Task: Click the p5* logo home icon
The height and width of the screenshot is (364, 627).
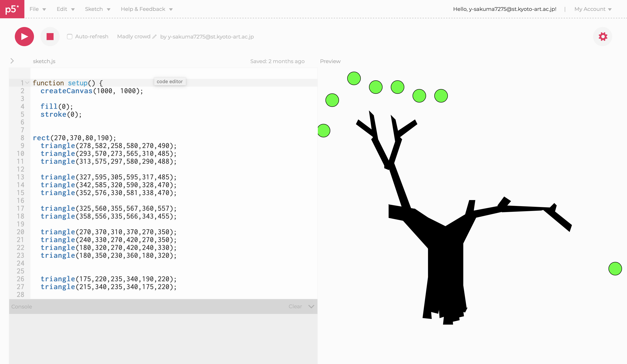Action: pos(12,9)
